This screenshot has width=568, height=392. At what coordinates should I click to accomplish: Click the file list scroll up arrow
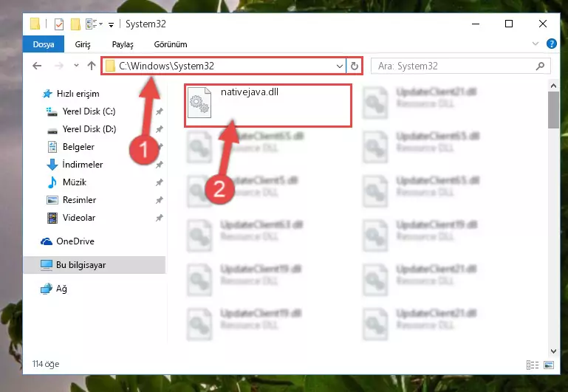point(553,86)
